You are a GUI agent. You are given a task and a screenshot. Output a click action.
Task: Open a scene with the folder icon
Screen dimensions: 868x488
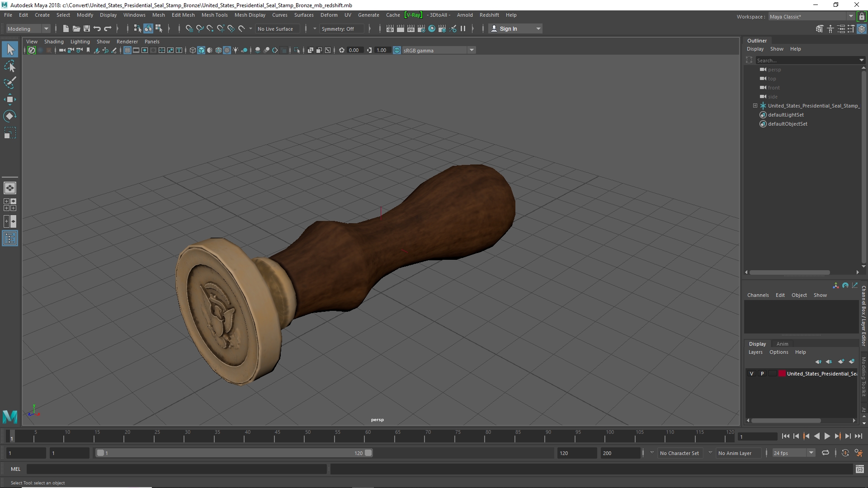click(x=76, y=28)
